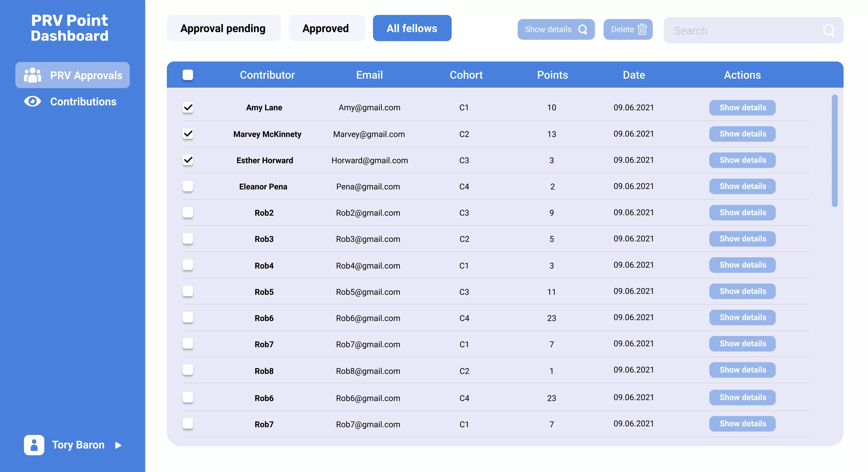This screenshot has width=868, height=472.
Task: Expand the Tory Baron user menu arrow
Action: click(118, 445)
